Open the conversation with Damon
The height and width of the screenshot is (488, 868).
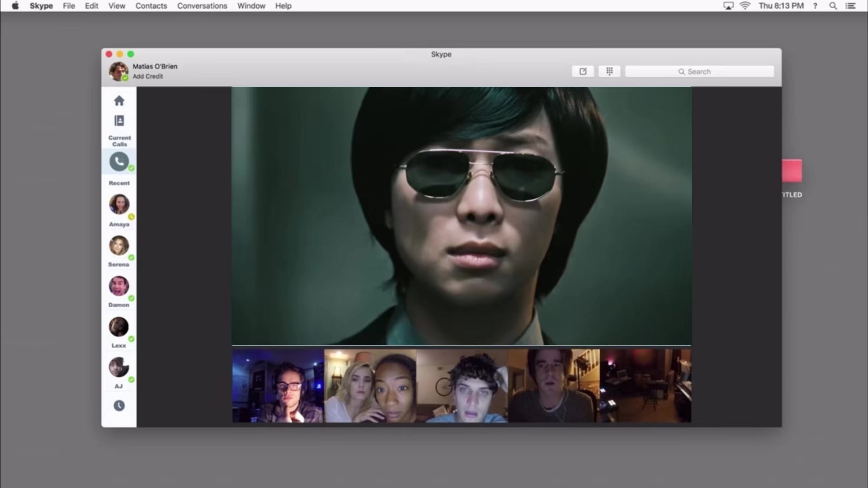pos(119,291)
